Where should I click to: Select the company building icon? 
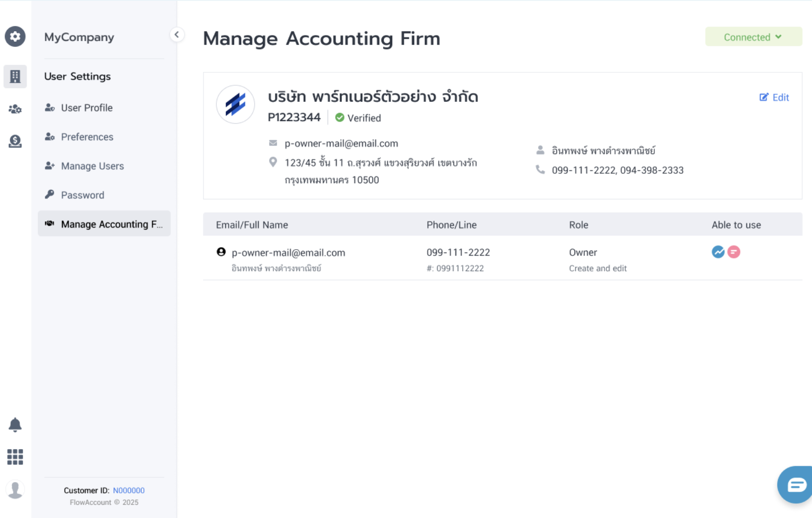[15, 76]
